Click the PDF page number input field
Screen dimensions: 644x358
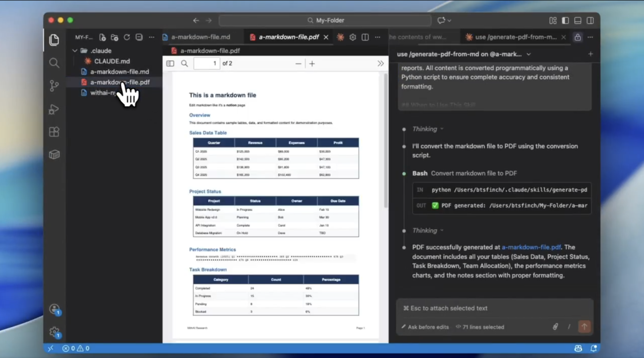pos(207,63)
